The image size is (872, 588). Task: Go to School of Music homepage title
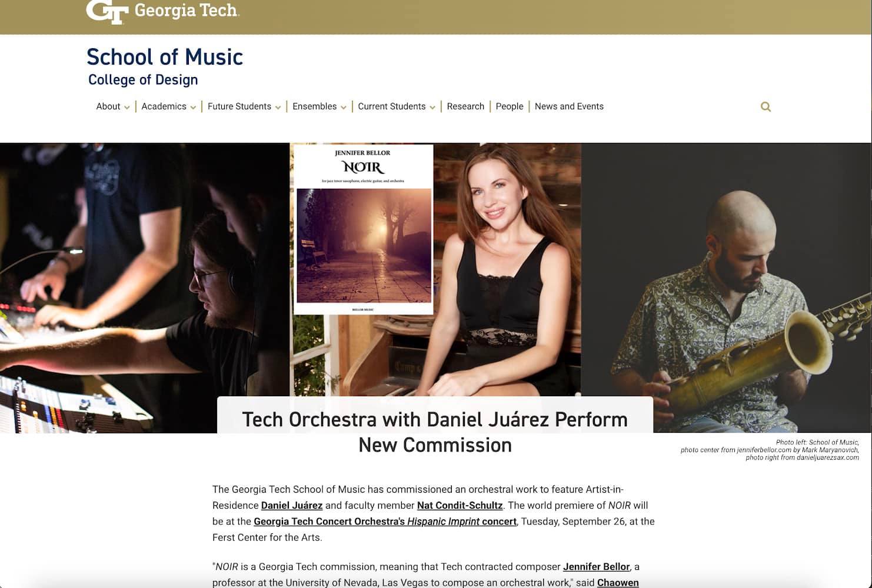(x=165, y=57)
